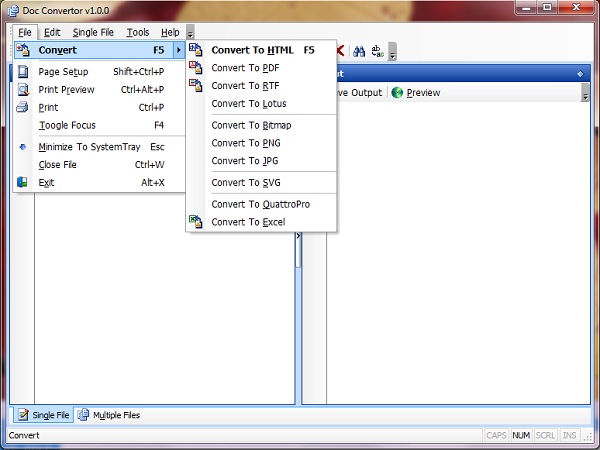Viewport: 600px width, 450px height.
Task: Expand the Convert submenu arrow
Action: click(179, 50)
